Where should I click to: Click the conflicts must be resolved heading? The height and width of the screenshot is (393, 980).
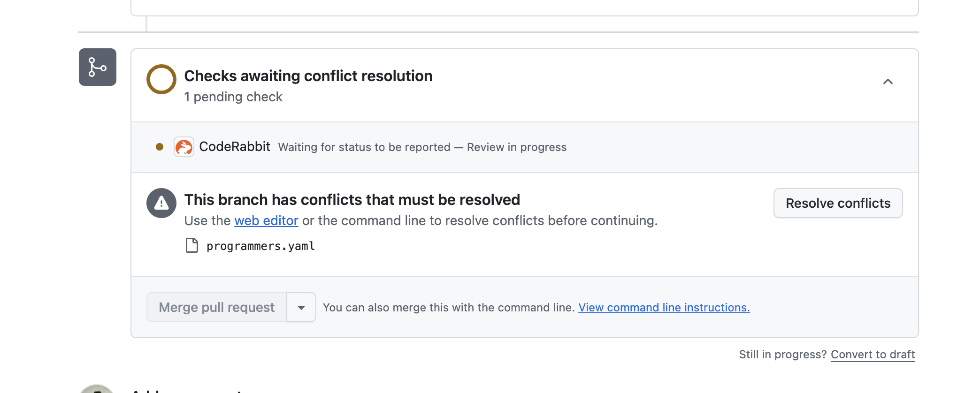click(352, 200)
